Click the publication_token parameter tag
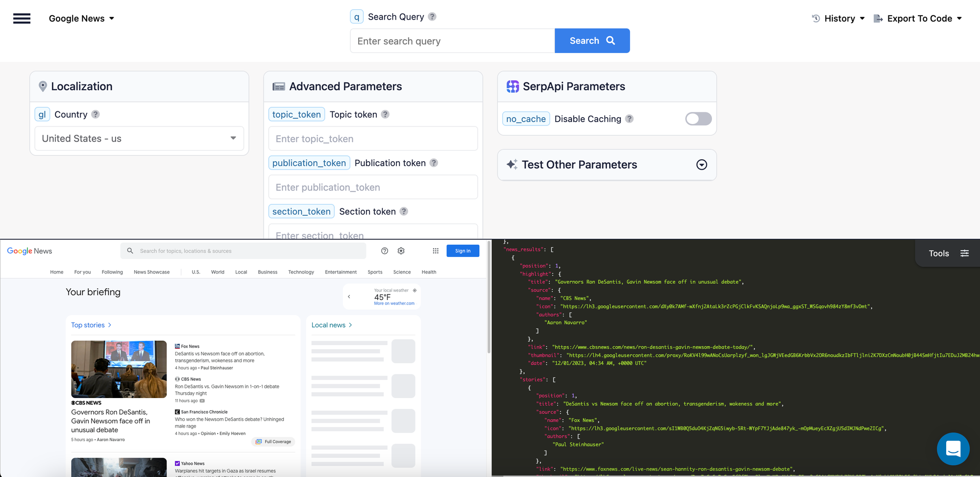This screenshot has width=980, height=477. pos(309,163)
